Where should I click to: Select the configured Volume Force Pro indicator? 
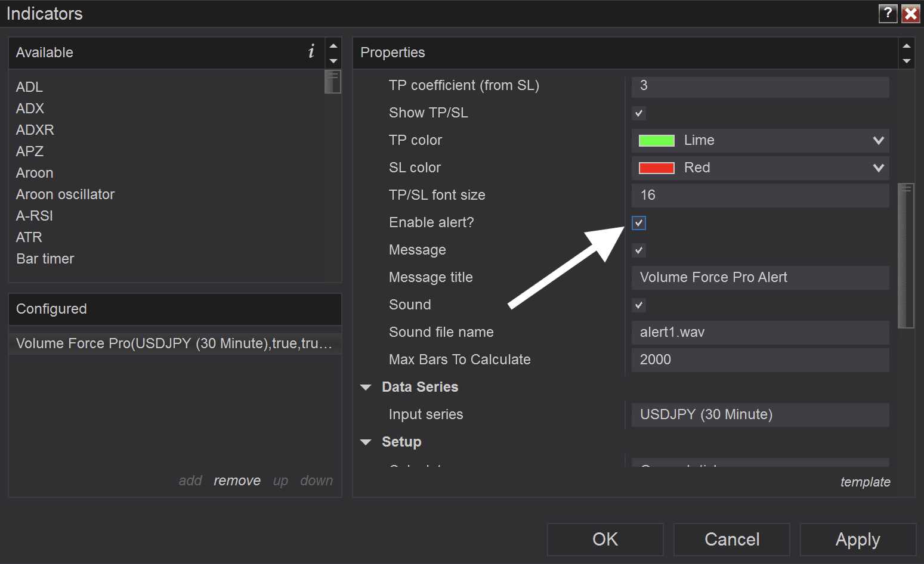click(x=175, y=343)
